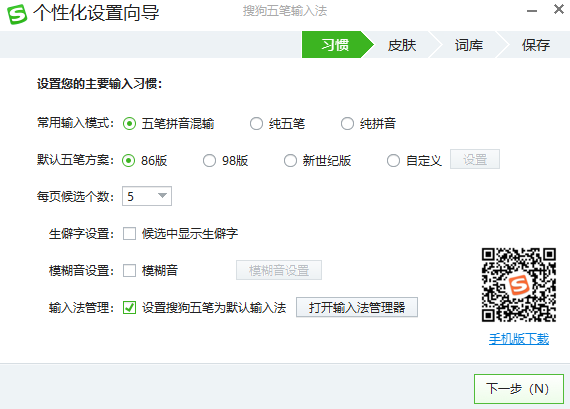The height and width of the screenshot is (409, 570).
Task: Click the 设置 button next to 自定义
Action: [x=475, y=159]
